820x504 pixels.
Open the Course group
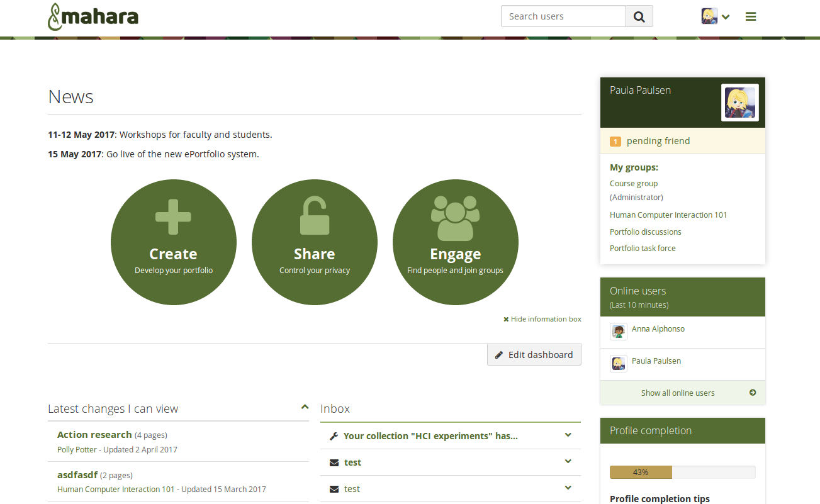point(634,184)
